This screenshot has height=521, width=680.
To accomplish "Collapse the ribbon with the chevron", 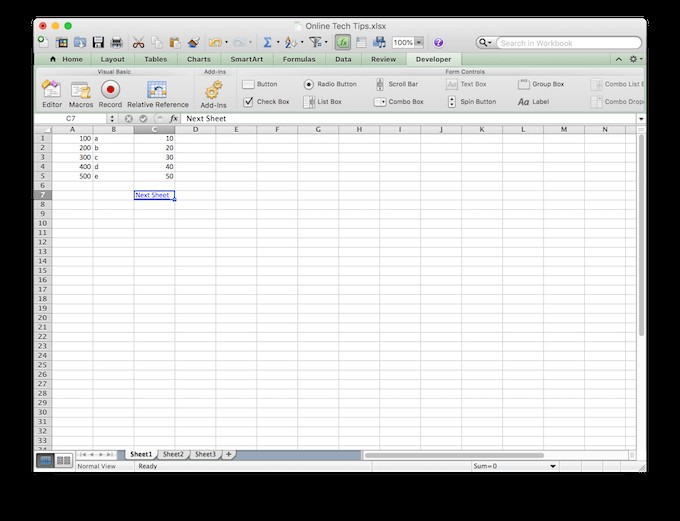I will 619,59.
